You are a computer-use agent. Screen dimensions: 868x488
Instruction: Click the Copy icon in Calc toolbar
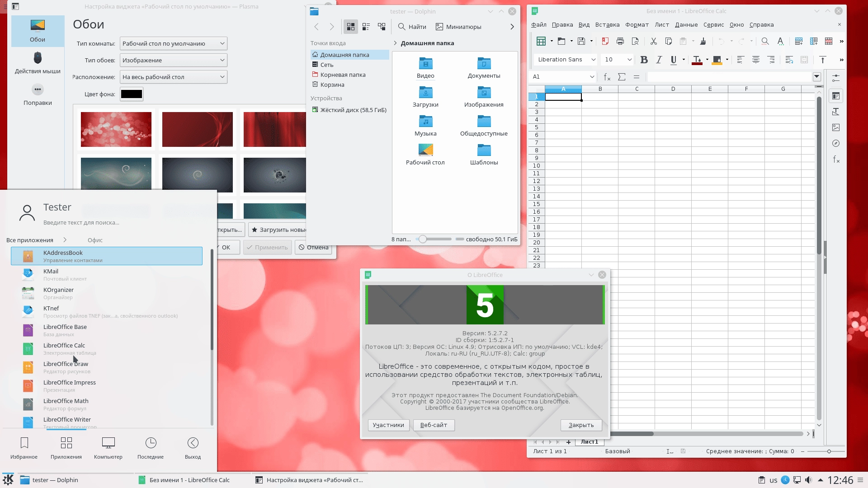(x=669, y=41)
